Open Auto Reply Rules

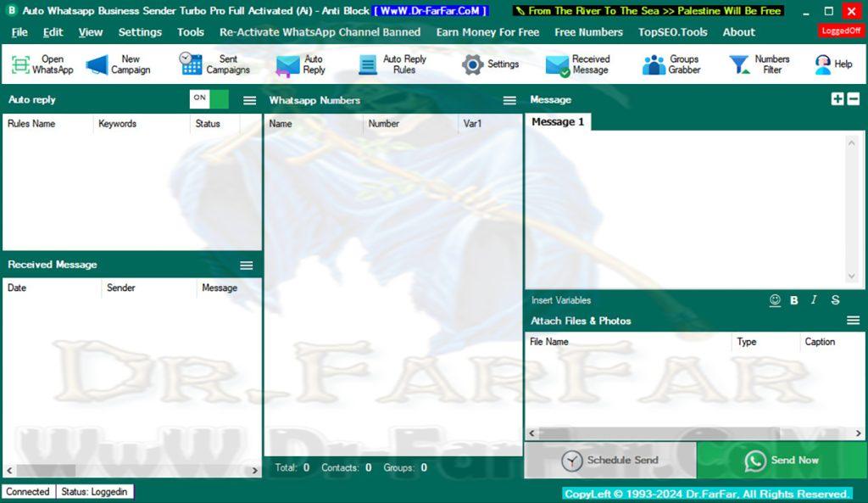point(392,64)
